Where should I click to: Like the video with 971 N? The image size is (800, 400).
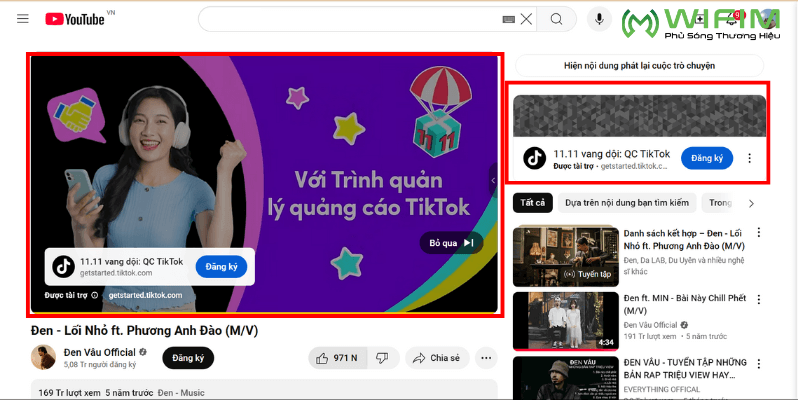tap(337, 358)
